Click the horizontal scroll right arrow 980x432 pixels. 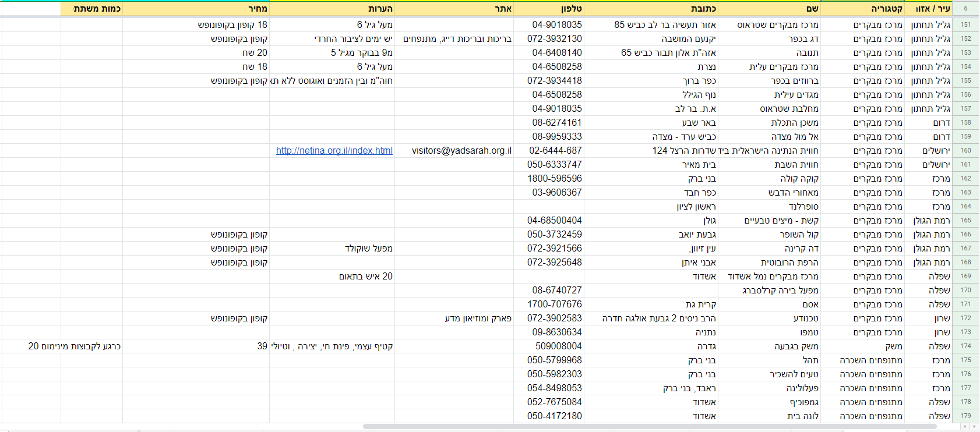click(975, 427)
